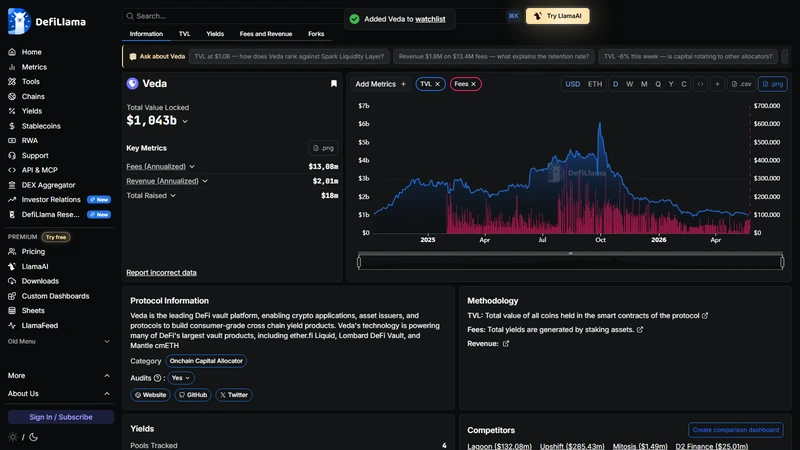The height and width of the screenshot is (450, 800).
Task: Open Pricing in premium section
Action: (33, 252)
